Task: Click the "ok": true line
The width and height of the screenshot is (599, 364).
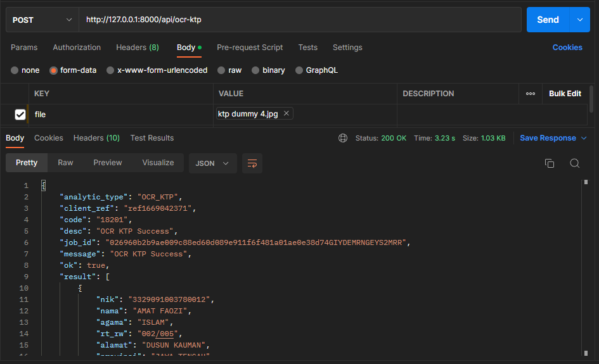Action: 84,265
